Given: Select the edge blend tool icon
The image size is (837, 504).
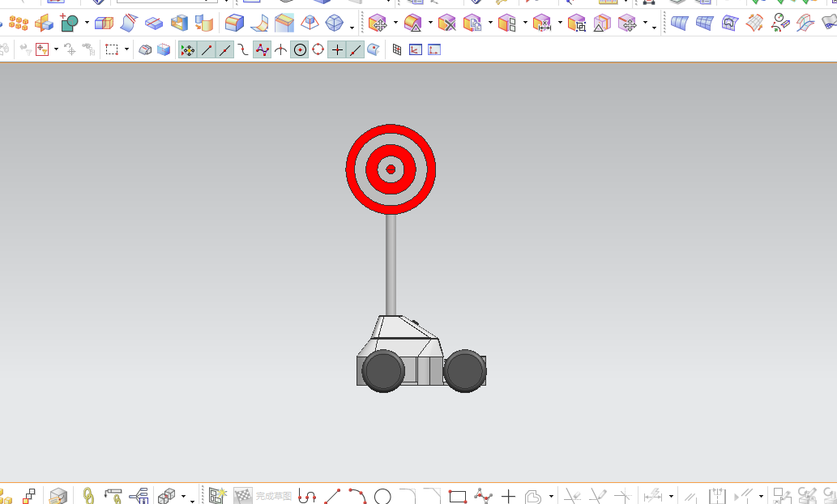Looking at the screenshot, I should (234, 23).
